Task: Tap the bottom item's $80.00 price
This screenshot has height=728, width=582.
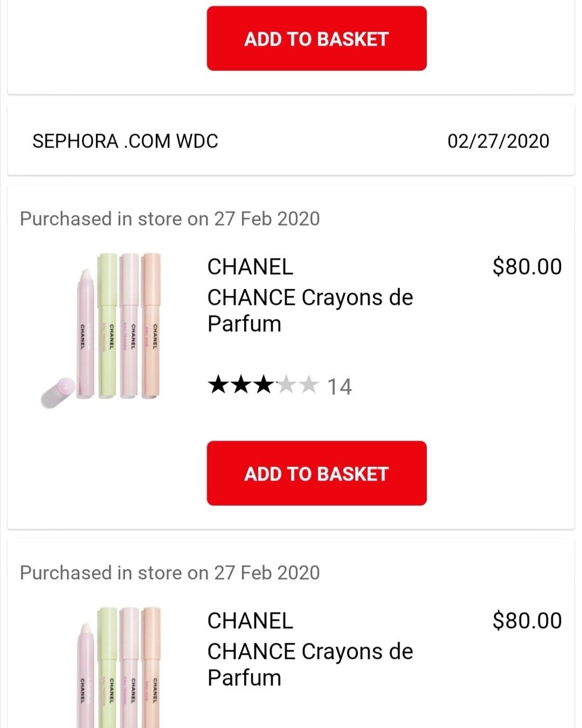Action: pos(526,621)
